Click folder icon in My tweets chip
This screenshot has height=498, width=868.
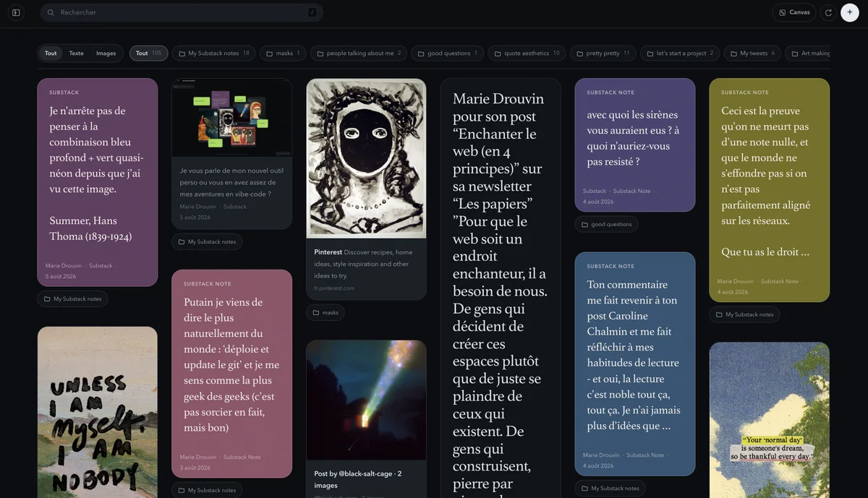733,53
